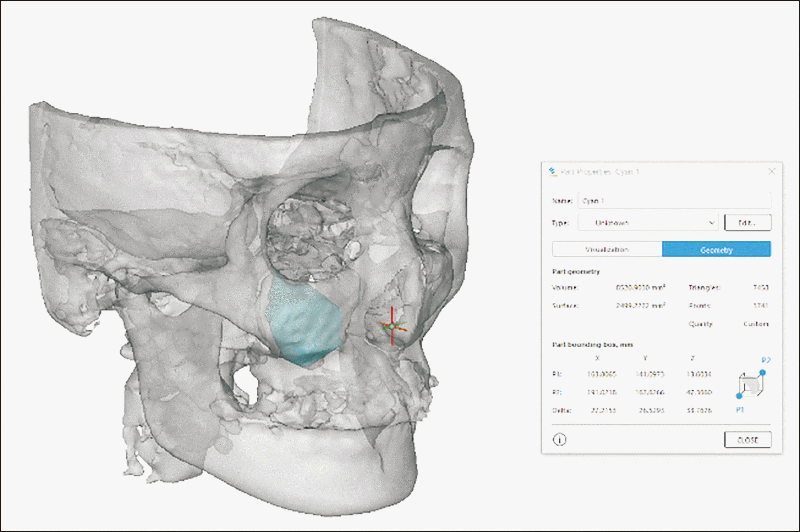
Task: Click the blue P2 label by cube
Action: 766,360
